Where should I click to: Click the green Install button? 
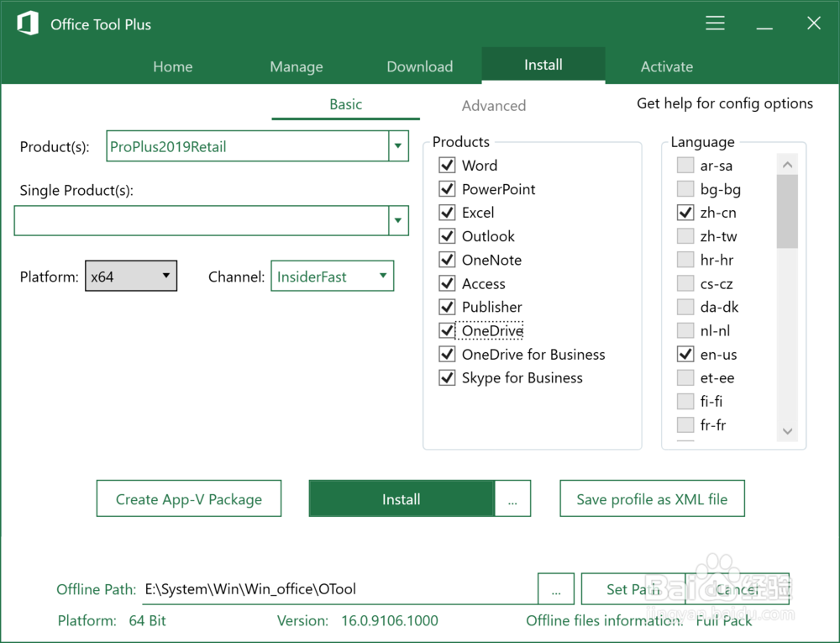pos(402,498)
